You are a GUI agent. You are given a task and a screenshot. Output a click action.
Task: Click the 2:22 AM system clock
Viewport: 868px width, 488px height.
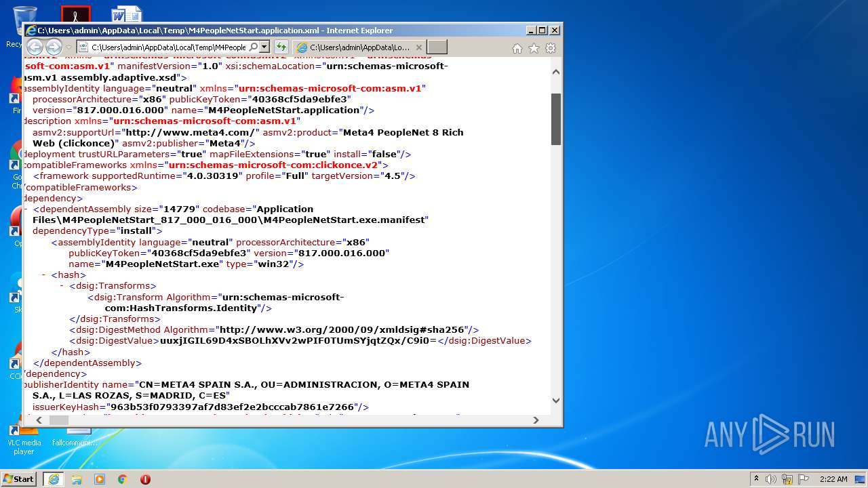coord(833,479)
